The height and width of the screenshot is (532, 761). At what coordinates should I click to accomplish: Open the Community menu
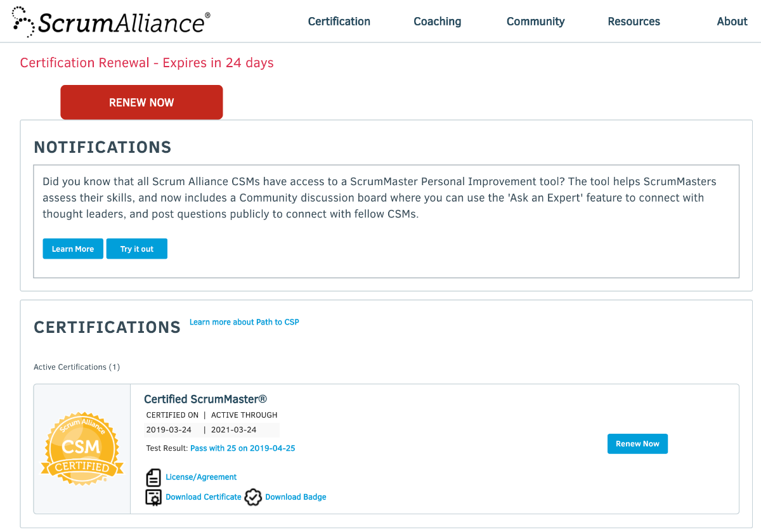click(535, 22)
